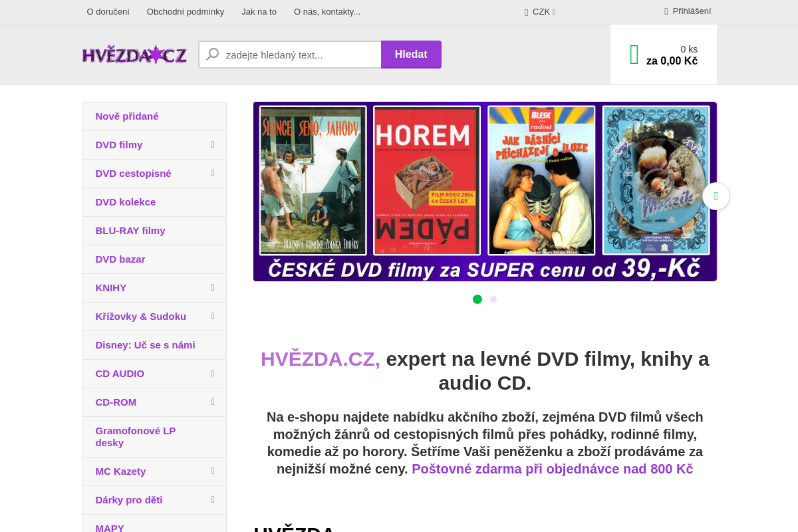Click the Jak básníci přicházejí o iluze cover
The height and width of the screenshot is (532, 798).
click(x=541, y=180)
